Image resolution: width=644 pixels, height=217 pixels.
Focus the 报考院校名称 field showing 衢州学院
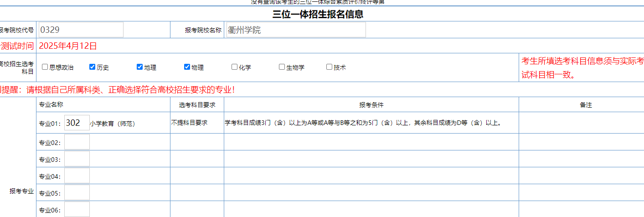coord(296,30)
